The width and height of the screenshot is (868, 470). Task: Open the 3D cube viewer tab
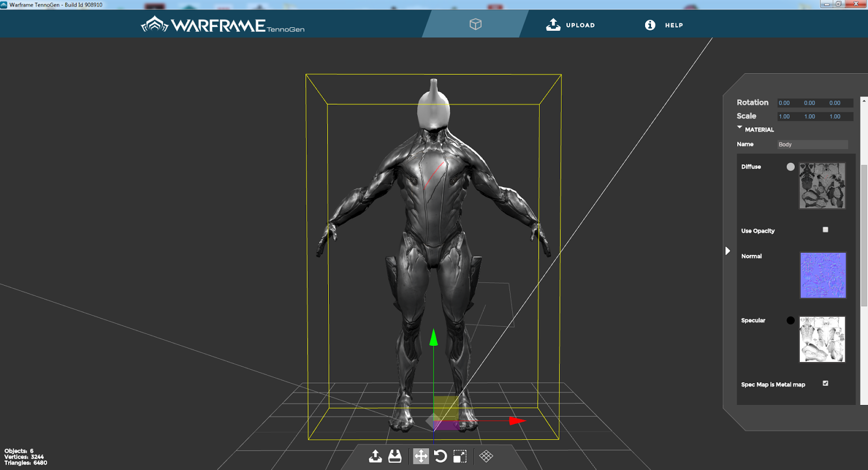pos(475,24)
